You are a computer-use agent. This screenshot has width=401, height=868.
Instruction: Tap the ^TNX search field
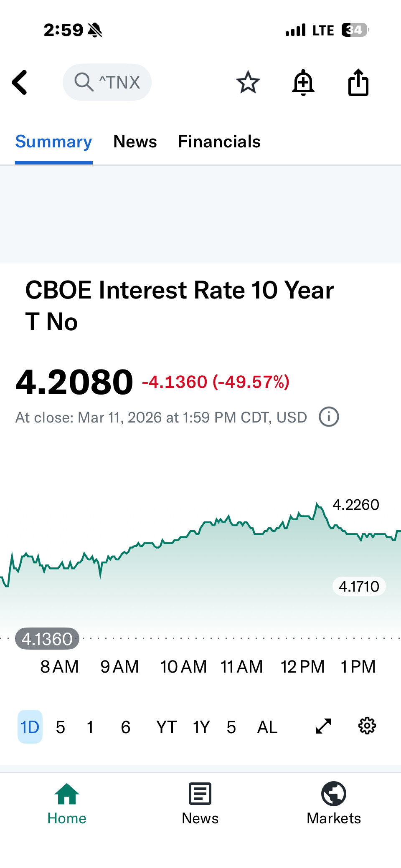click(107, 82)
